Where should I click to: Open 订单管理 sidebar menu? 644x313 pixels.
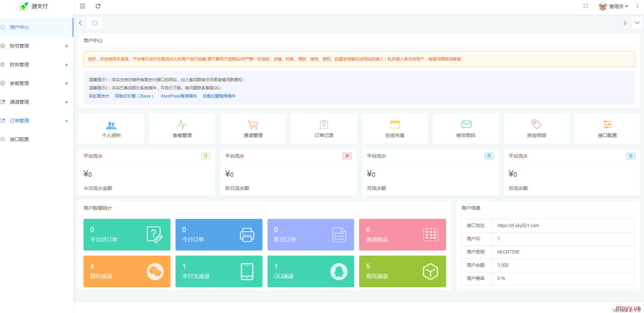[36, 121]
